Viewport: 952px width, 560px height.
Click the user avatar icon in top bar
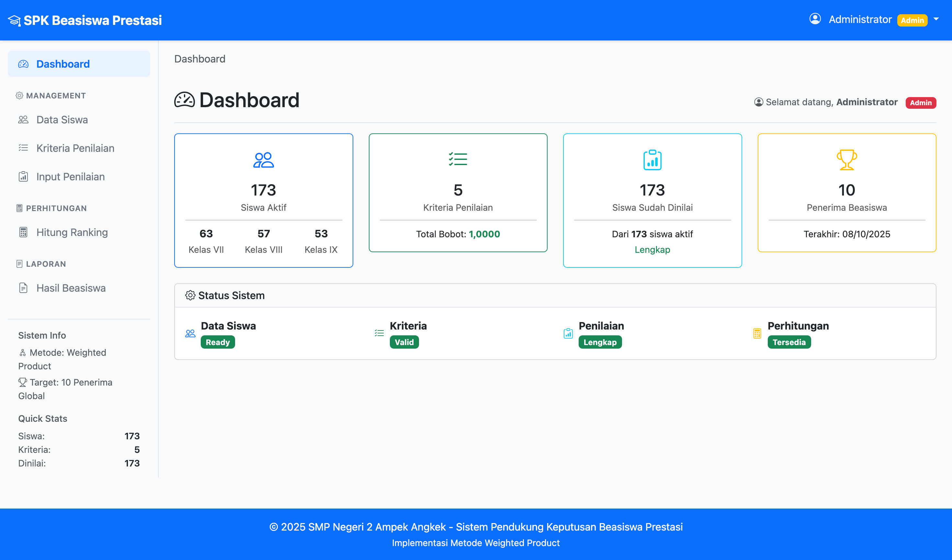(x=815, y=19)
